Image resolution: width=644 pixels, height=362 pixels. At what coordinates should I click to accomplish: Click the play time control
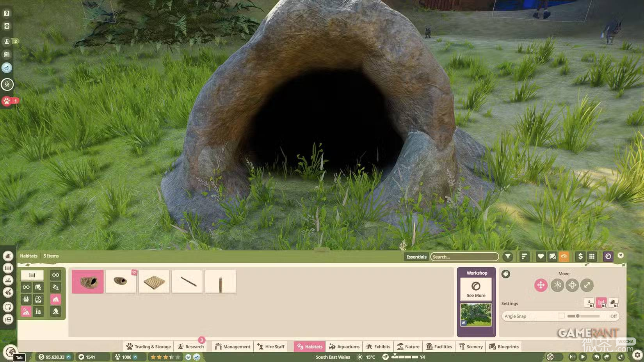(x=583, y=357)
